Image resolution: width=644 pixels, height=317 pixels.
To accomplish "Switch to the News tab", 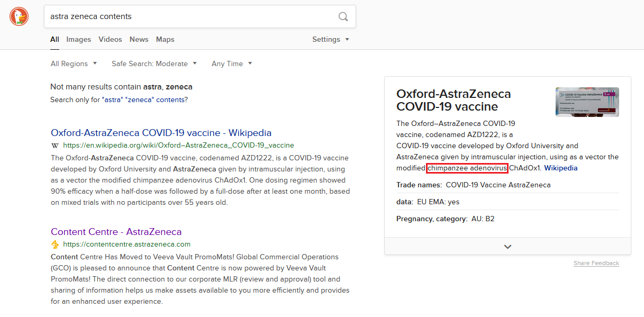I will click(x=139, y=39).
